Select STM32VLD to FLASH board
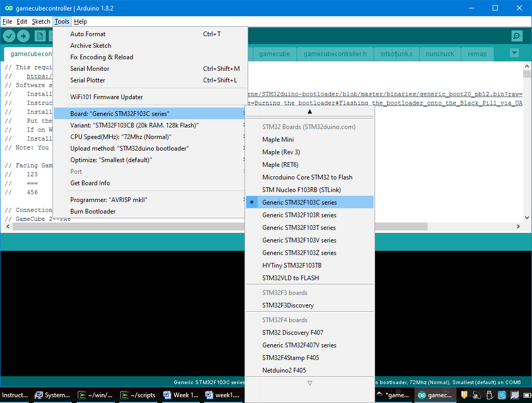Image resolution: width=532 pixels, height=403 pixels. click(x=310, y=278)
